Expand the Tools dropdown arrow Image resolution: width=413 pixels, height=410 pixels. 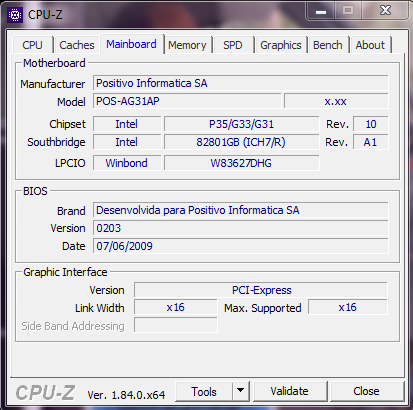click(241, 391)
